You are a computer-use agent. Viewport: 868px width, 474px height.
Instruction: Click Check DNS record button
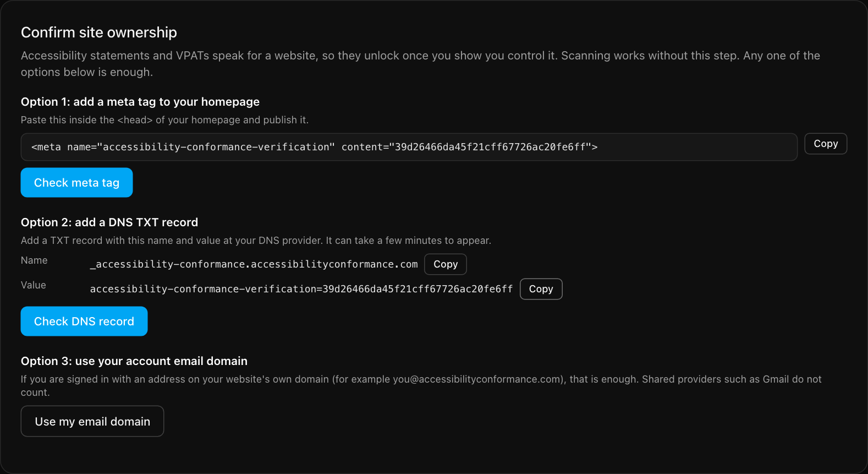[x=84, y=322]
